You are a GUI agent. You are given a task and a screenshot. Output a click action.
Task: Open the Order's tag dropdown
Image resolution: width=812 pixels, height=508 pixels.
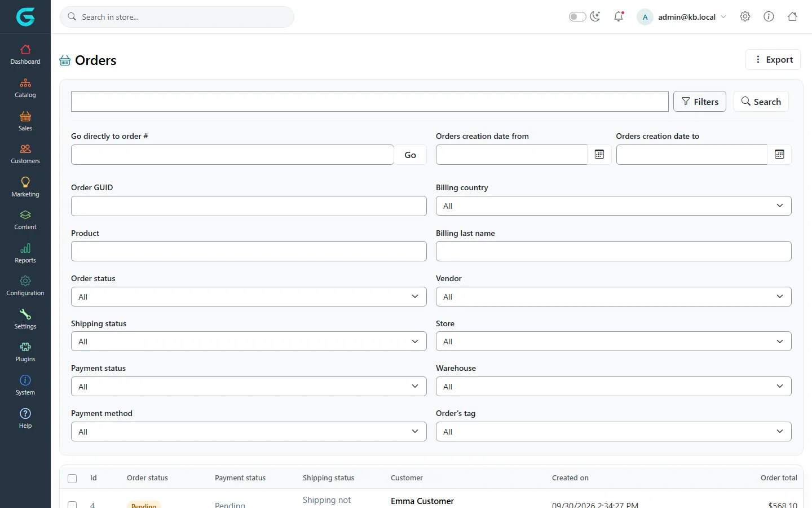(x=614, y=432)
